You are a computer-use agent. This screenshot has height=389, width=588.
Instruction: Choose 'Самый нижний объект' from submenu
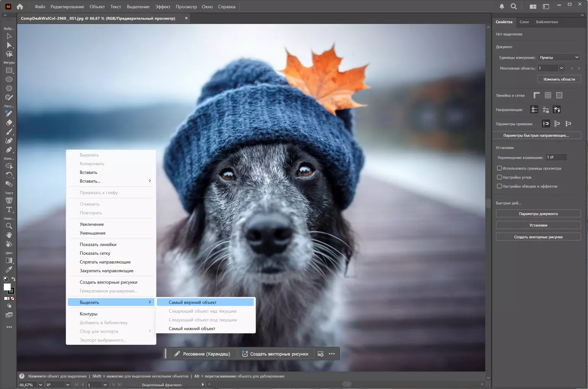(x=192, y=329)
